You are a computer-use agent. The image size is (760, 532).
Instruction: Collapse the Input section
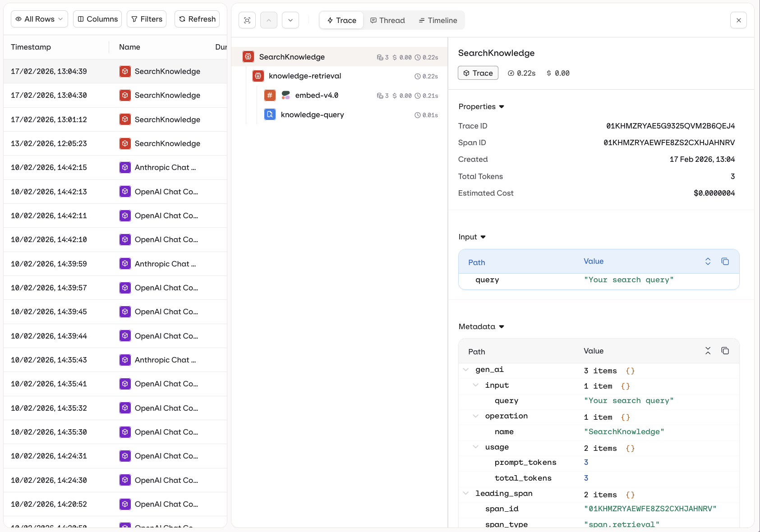coord(472,237)
